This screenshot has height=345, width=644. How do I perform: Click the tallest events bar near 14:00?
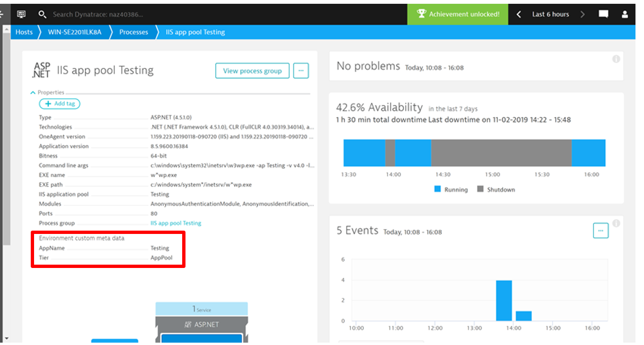pos(504,301)
